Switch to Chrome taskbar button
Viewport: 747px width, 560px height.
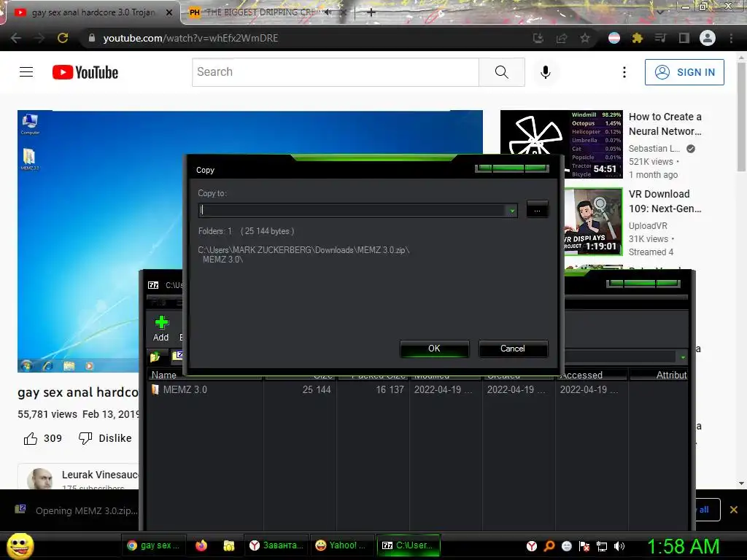[x=153, y=545]
